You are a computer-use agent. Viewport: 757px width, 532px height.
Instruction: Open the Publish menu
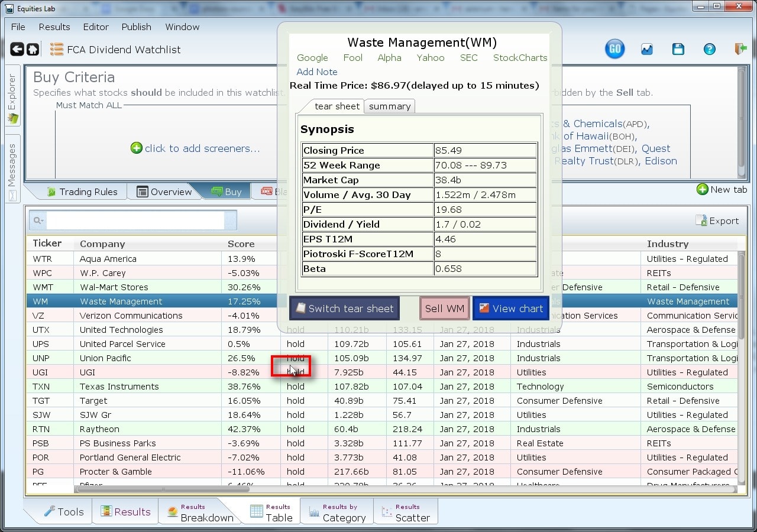coord(137,27)
